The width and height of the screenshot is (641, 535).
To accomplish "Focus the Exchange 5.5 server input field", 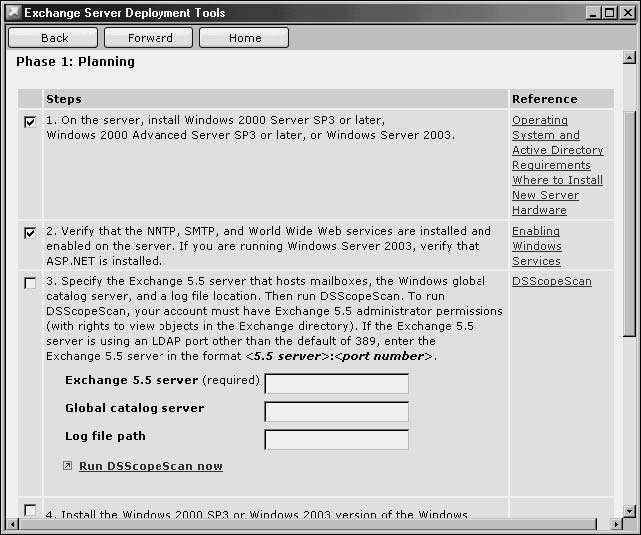I will pyautogui.click(x=336, y=384).
